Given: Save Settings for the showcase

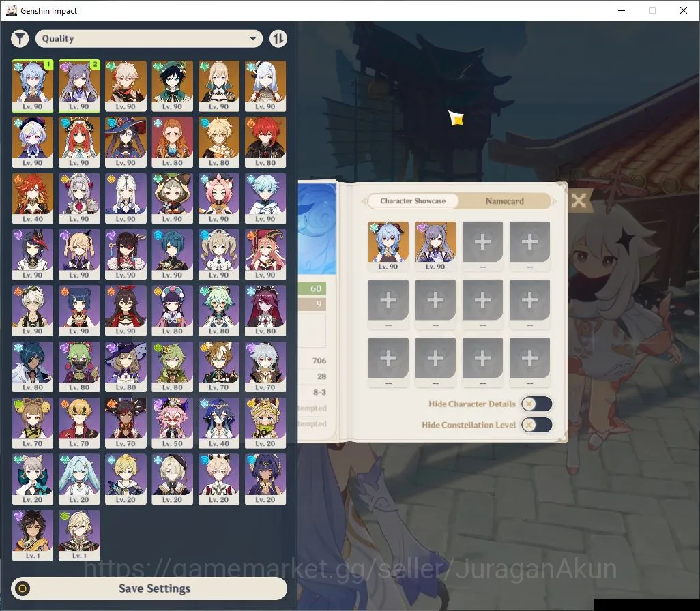Looking at the screenshot, I should 149,588.
